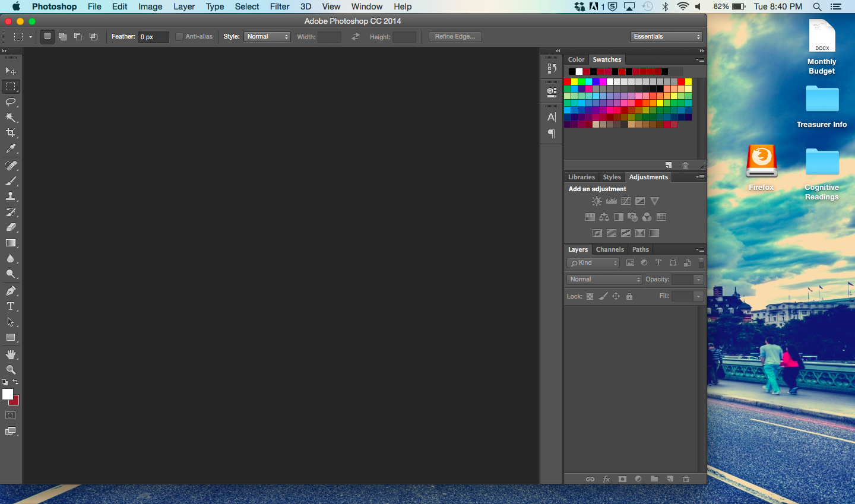Open the Paragraph panel icon

(x=552, y=134)
